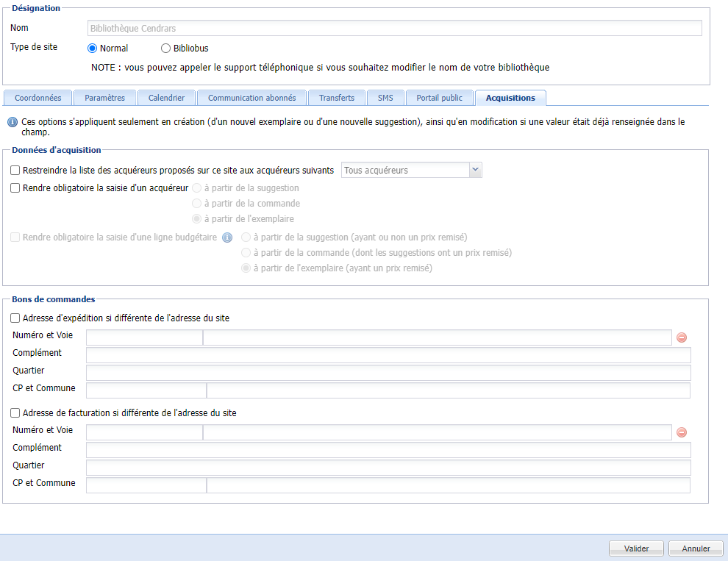Enable Adresse d'expédition si différente du site

[x=14, y=318]
